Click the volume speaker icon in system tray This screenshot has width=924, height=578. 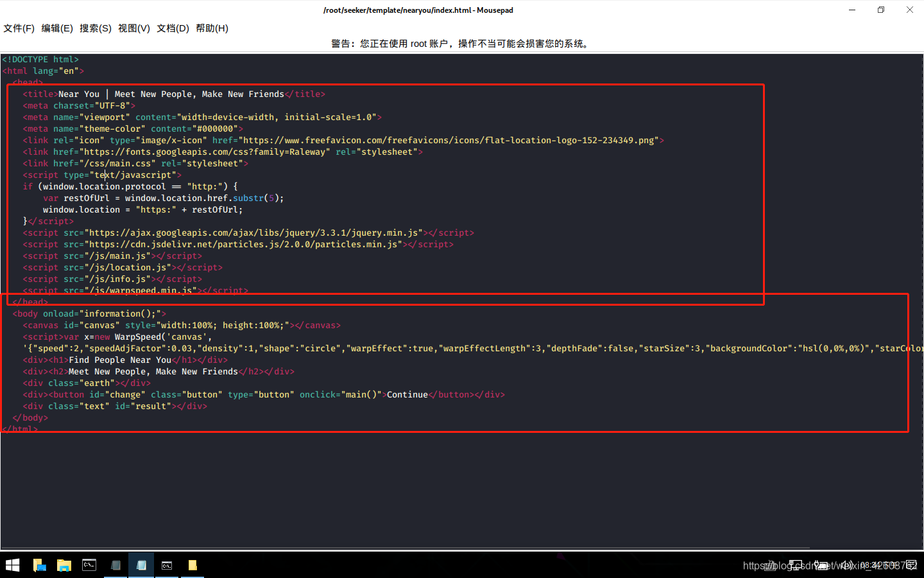coord(847,565)
